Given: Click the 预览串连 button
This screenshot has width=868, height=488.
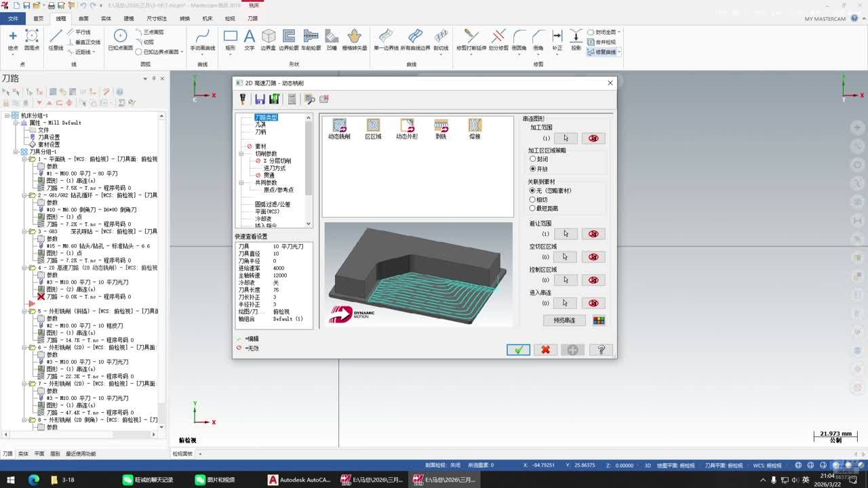Looking at the screenshot, I should pos(564,321).
